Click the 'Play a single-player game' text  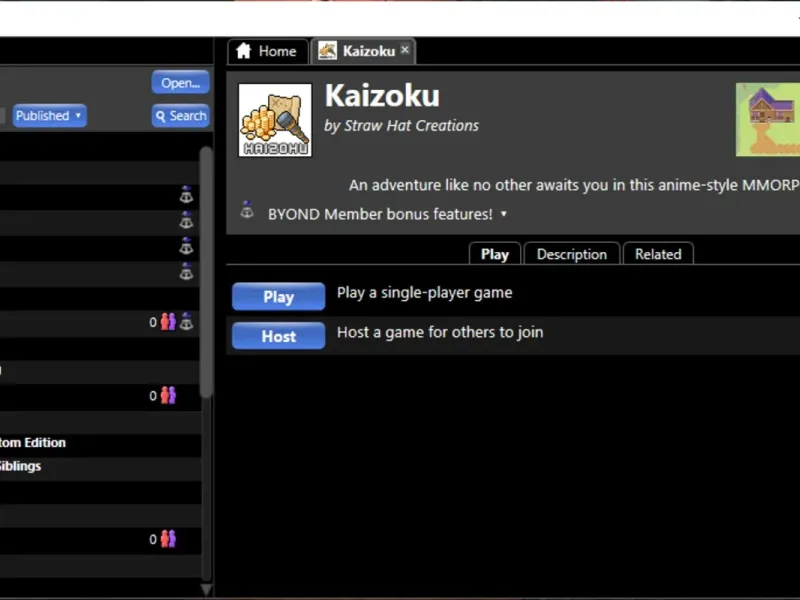[424, 293]
